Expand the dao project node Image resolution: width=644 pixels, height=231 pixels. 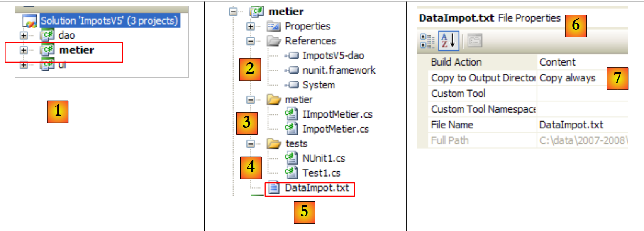tap(24, 36)
